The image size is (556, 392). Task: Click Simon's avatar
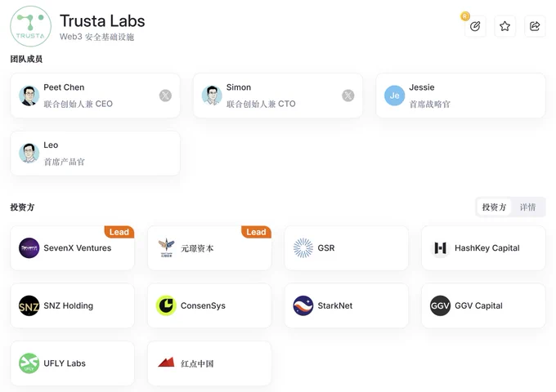(x=212, y=96)
